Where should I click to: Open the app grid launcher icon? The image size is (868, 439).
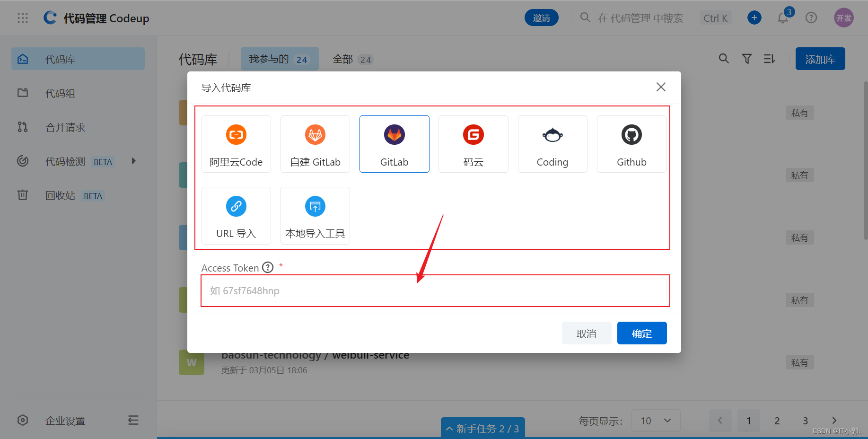pos(23,18)
